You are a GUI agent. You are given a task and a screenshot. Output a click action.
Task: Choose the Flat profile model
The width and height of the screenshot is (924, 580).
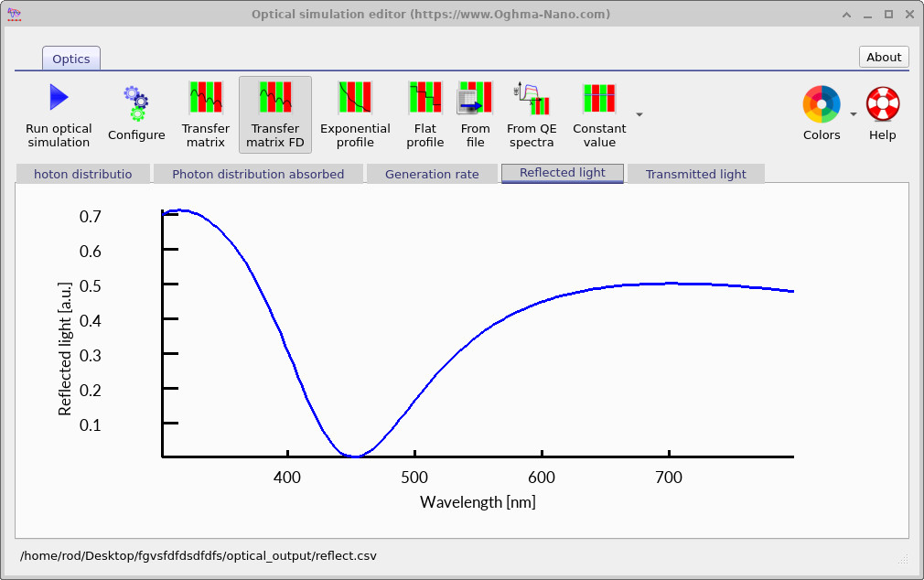(424, 115)
